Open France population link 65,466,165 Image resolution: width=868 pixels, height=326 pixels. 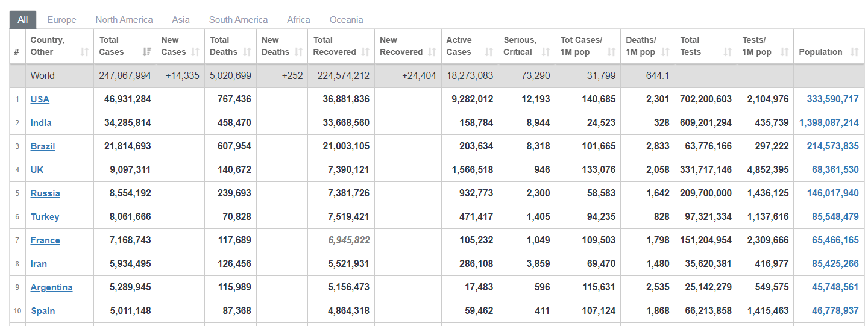(835, 240)
